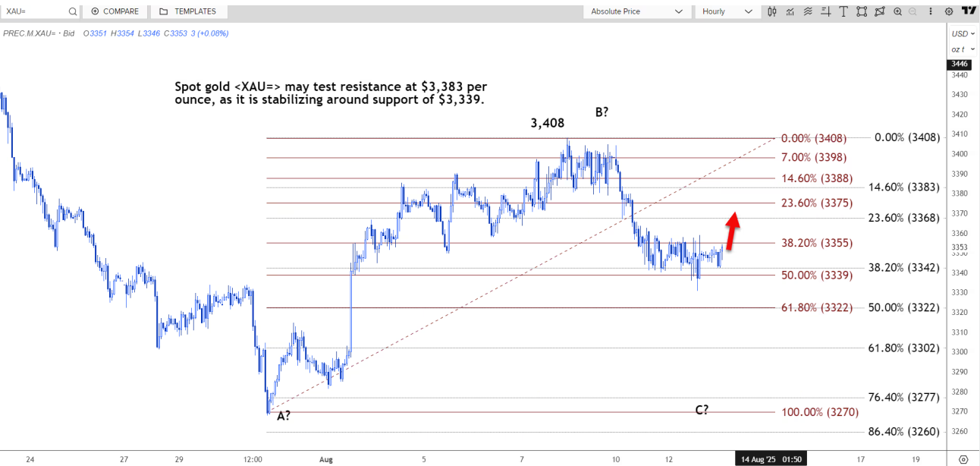The height and width of the screenshot is (466, 980).
Task: Click the 14 Aug '25 time axis marker
Action: (x=769, y=459)
